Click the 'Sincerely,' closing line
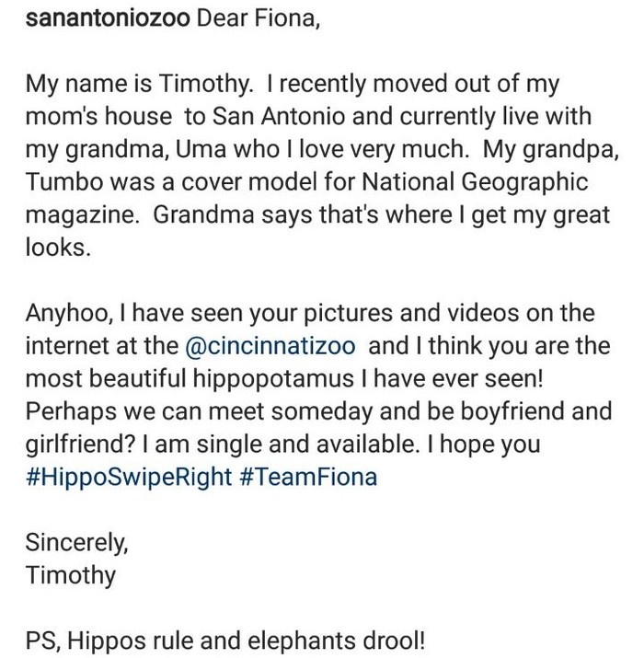644x658 pixels. pyautogui.click(x=76, y=543)
